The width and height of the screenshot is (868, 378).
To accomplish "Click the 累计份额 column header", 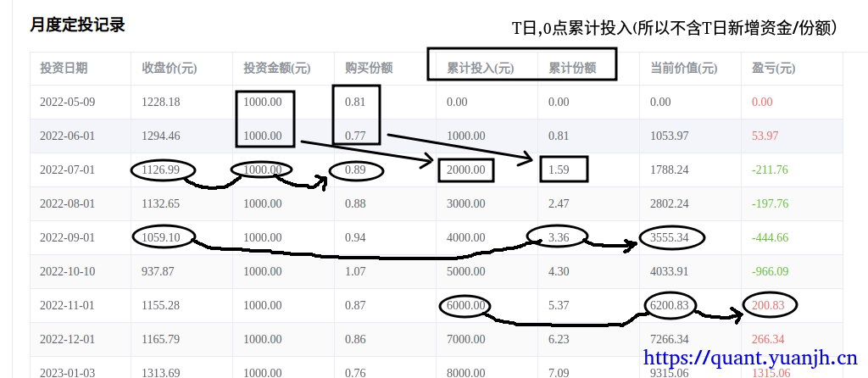I will point(572,69).
